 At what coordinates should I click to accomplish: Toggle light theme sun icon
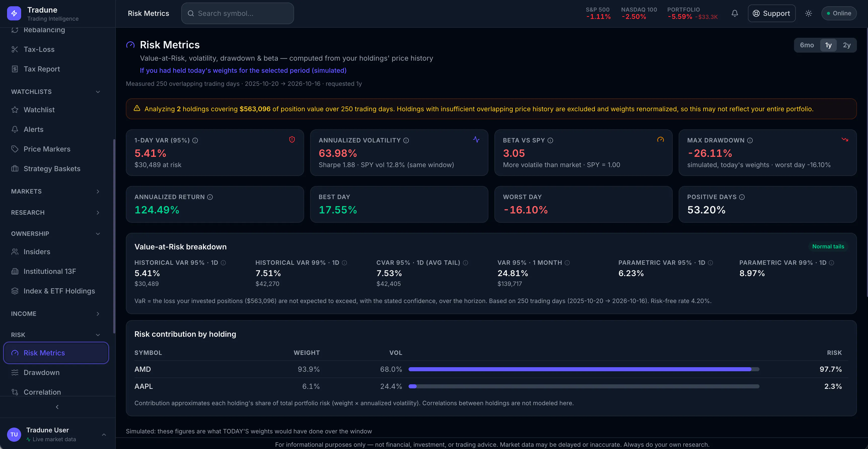[x=808, y=14]
